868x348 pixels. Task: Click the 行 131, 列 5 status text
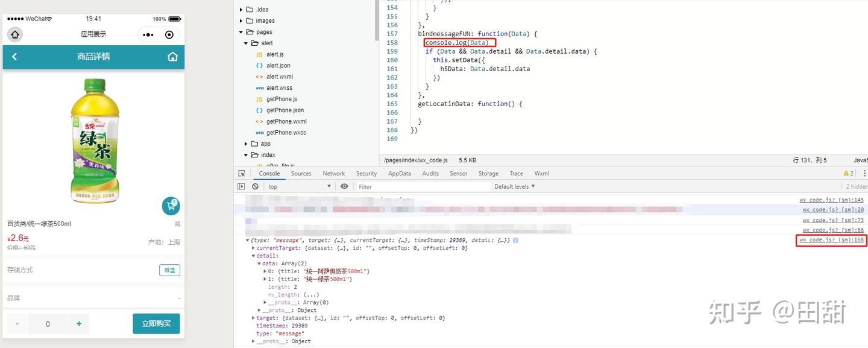coord(810,160)
